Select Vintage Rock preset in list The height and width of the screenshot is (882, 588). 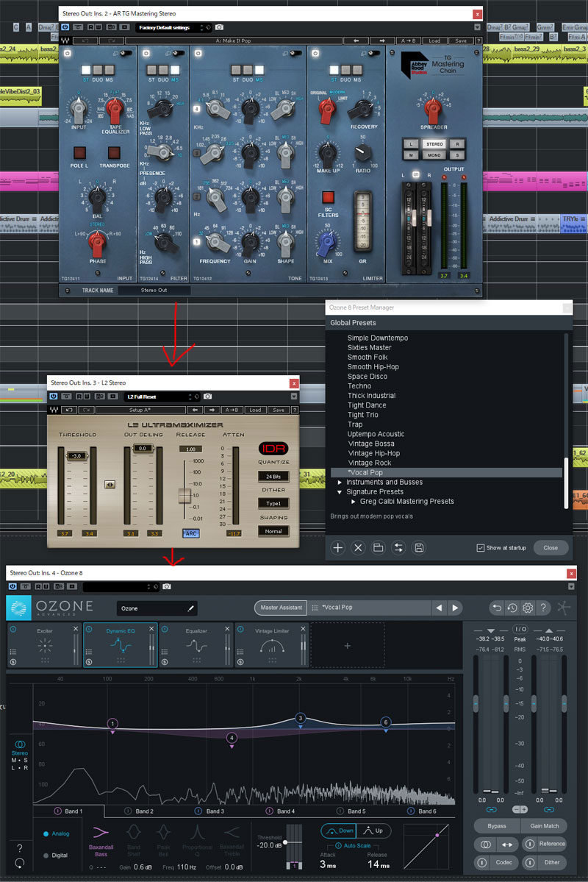pyautogui.click(x=369, y=463)
